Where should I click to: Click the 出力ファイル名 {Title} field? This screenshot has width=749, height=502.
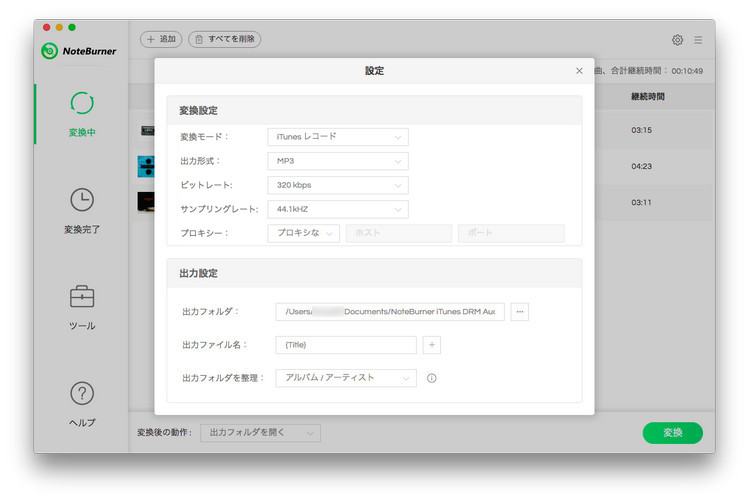(346, 345)
